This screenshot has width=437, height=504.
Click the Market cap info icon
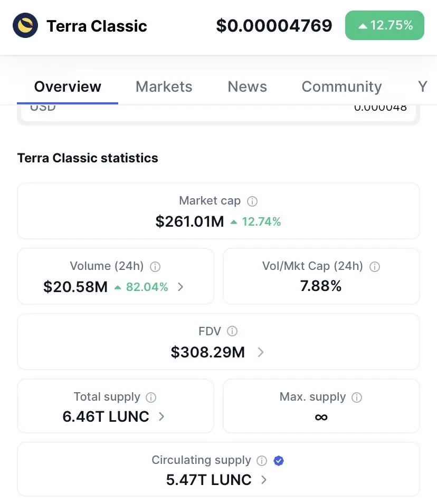click(x=252, y=201)
